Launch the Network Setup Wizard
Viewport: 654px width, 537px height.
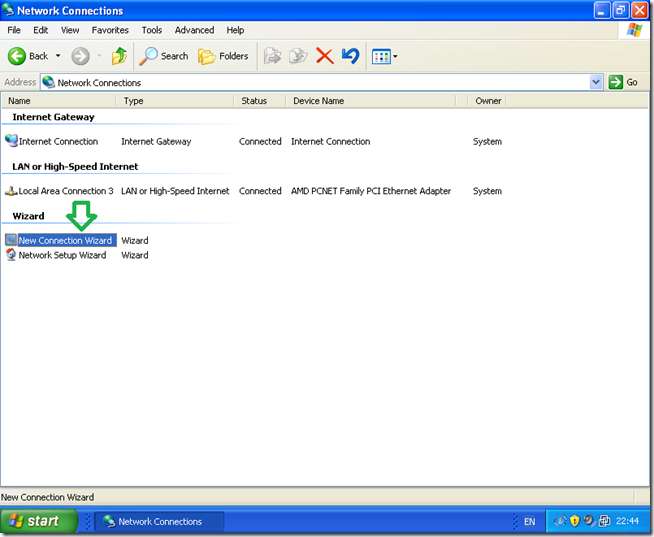click(62, 255)
